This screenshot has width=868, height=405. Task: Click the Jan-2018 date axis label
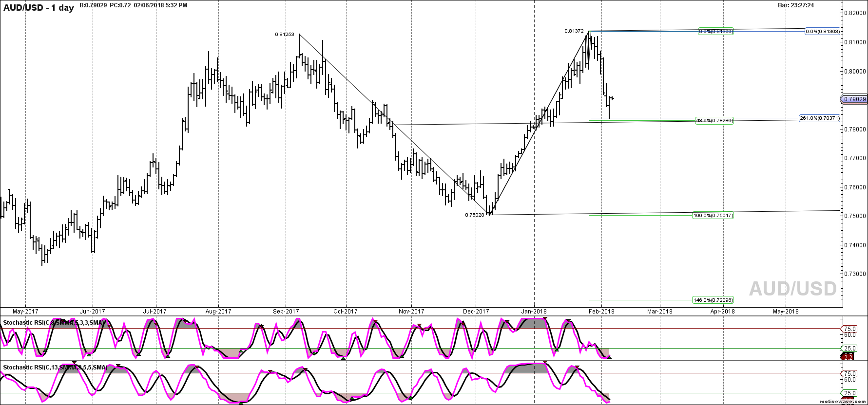[534, 311]
